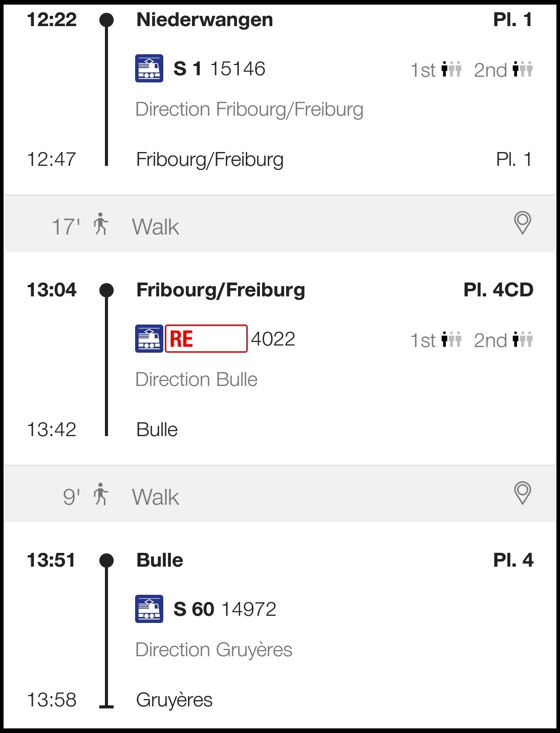Click walking figure icon beside 17'
The width and height of the screenshot is (560, 733).
tap(101, 224)
